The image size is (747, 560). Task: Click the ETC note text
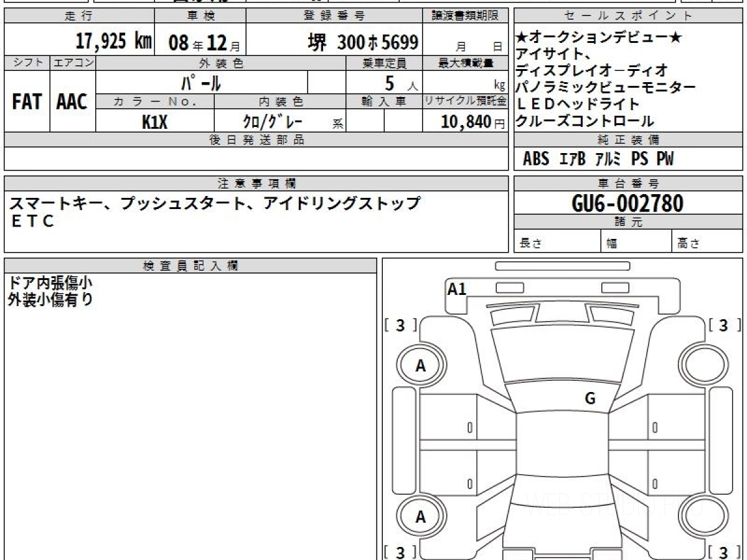point(34,220)
